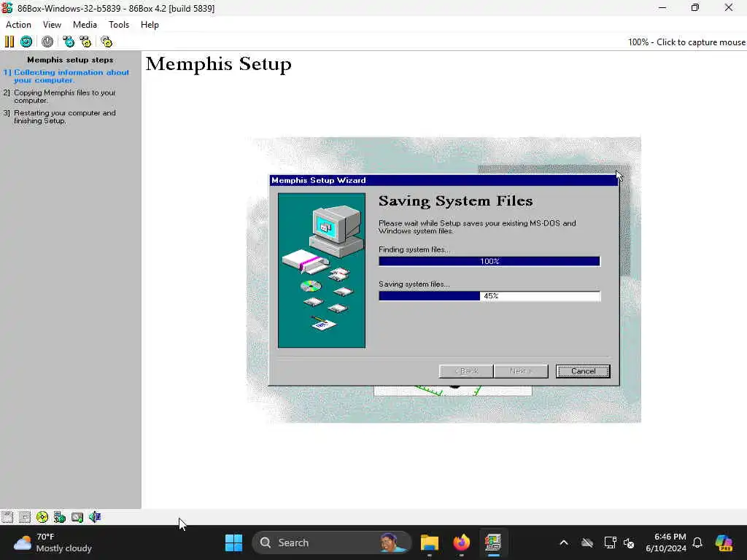The width and height of the screenshot is (747, 560).
Task: Click the taskbar Search box
Action: click(x=332, y=542)
